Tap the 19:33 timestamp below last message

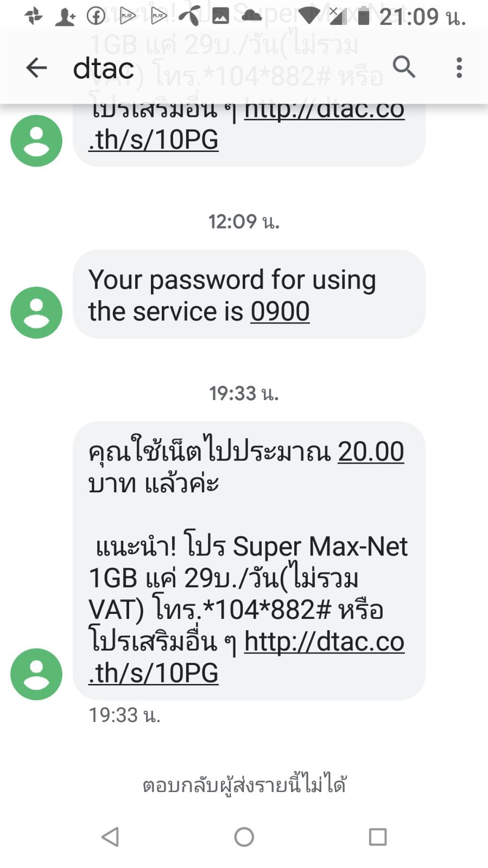click(124, 715)
